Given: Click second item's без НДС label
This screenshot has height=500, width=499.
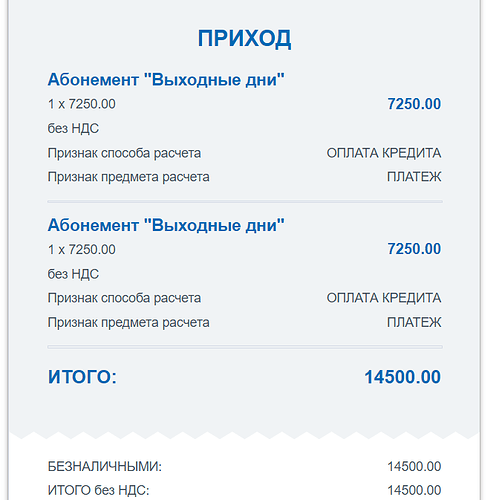Looking at the screenshot, I should (73, 274).
